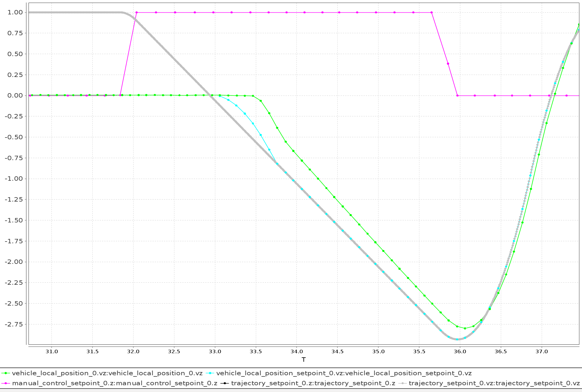Click the 37.0 tick on time axis
This screenshot has width=582, height=392.
tap(542, 351)
